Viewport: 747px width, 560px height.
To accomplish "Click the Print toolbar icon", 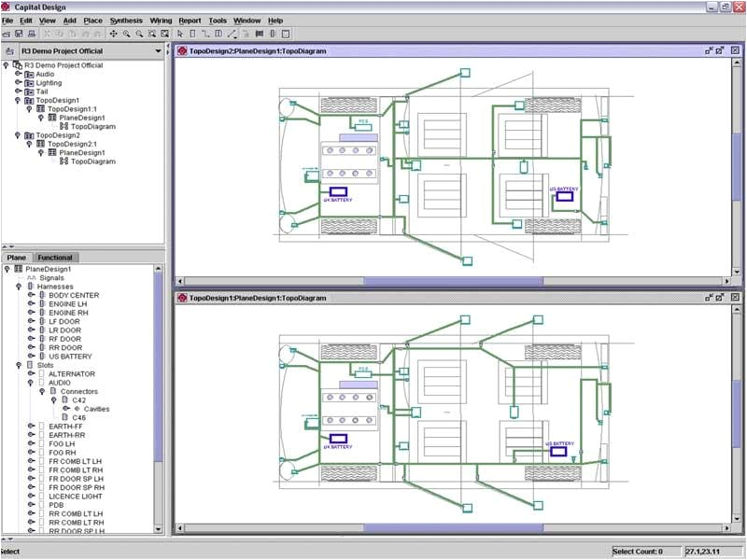I will 34,34.
